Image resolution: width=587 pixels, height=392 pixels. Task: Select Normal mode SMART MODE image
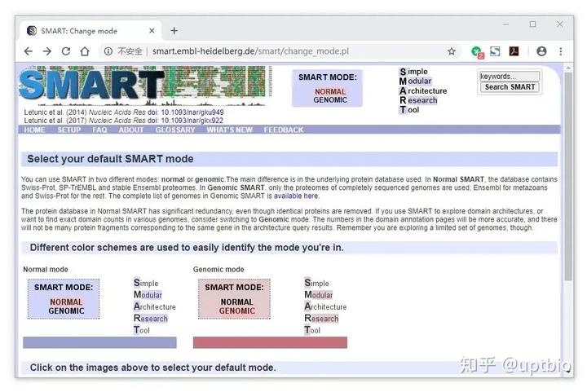[64, 299]
